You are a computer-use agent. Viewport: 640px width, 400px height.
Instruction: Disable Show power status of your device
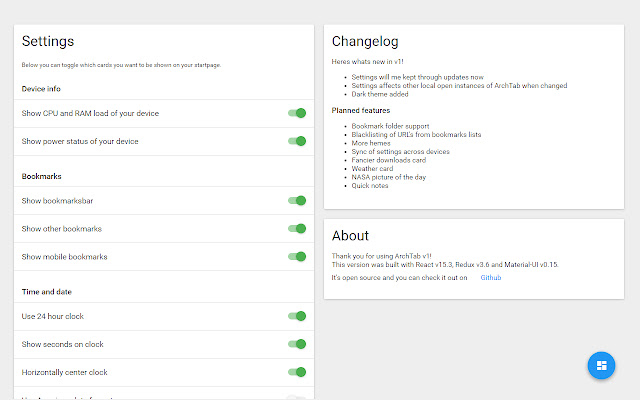pyautogui.click(x=296, y=141)
